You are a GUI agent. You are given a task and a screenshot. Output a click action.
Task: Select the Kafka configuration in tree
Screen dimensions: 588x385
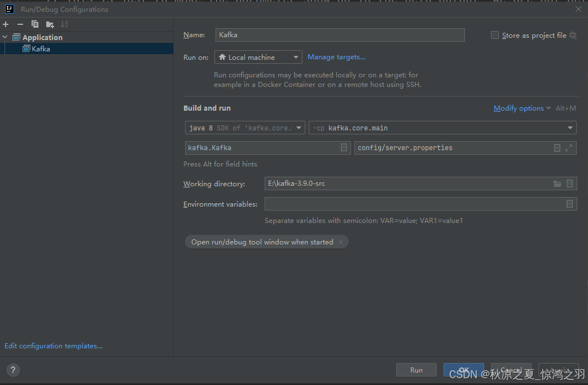click(x=41, y=49)
